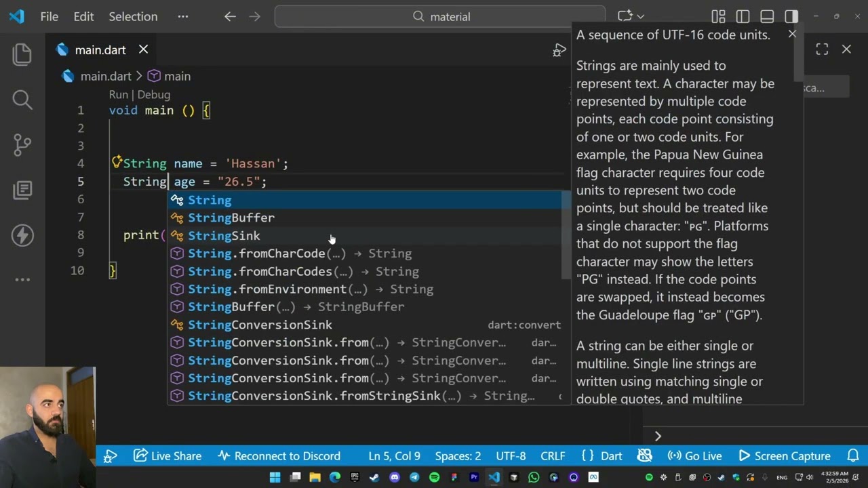868x488 pixels.
Task: Open the Copilot chat icon in title bar
Action: [x=625, y=16]
